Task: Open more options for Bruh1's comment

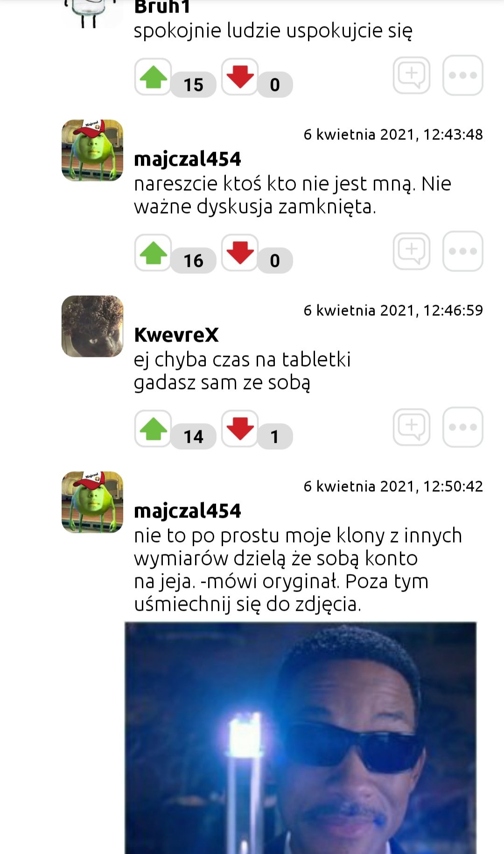Action: click(x=462, y=75)
